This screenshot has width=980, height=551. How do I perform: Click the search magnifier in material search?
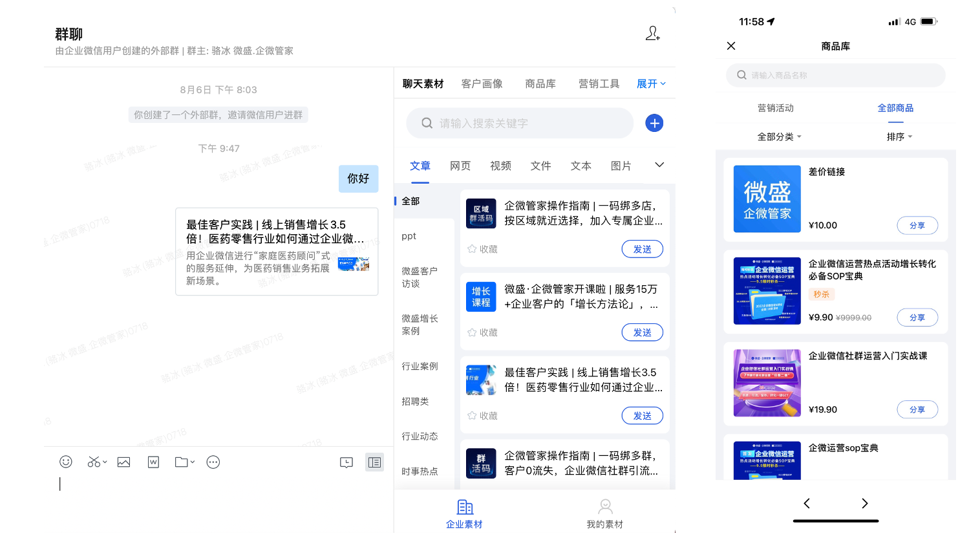[x=427, y=123]
